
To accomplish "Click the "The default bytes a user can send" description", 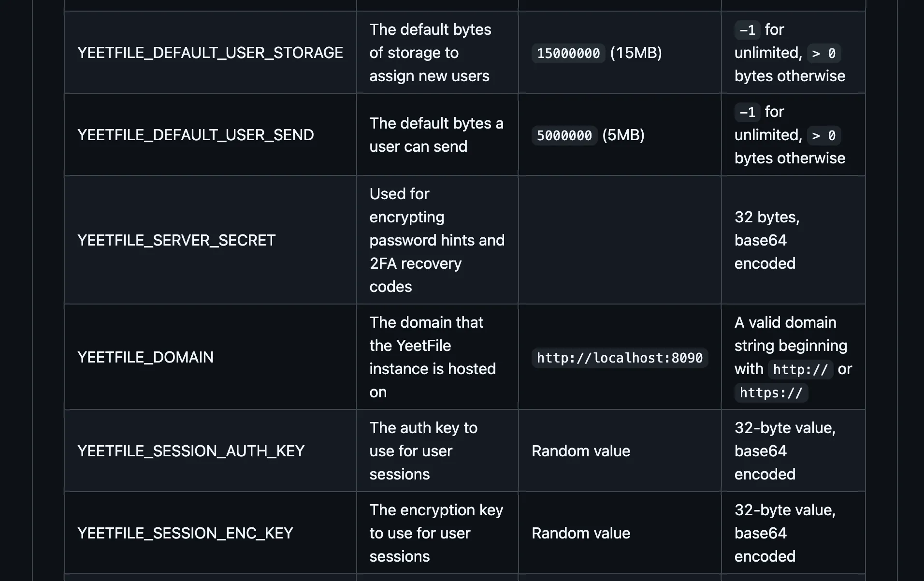I will point(436,135).
